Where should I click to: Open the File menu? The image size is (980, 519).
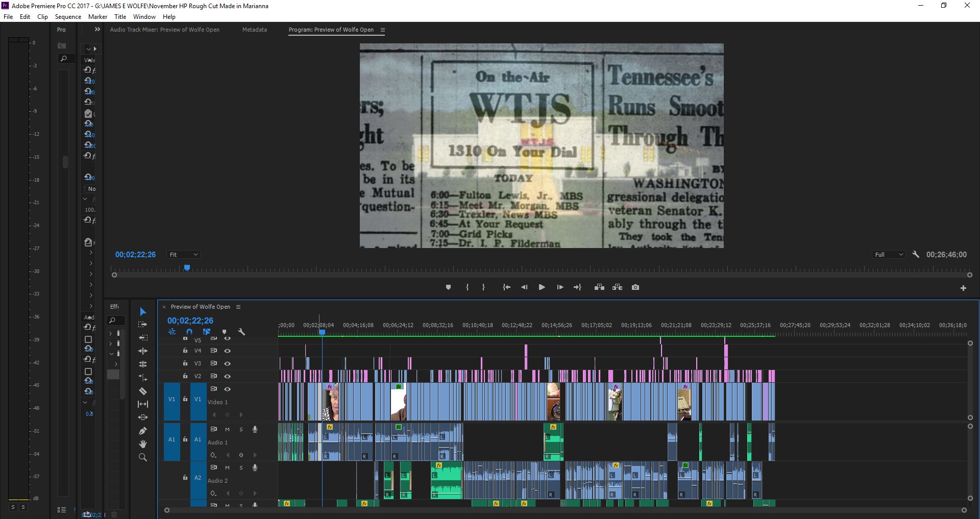8,16
